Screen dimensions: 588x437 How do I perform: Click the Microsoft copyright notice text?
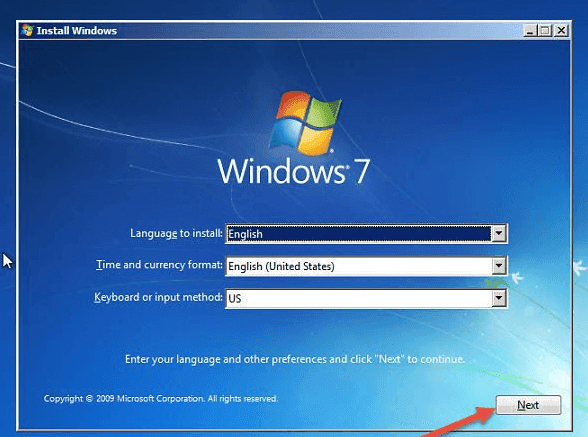point(160,398)
